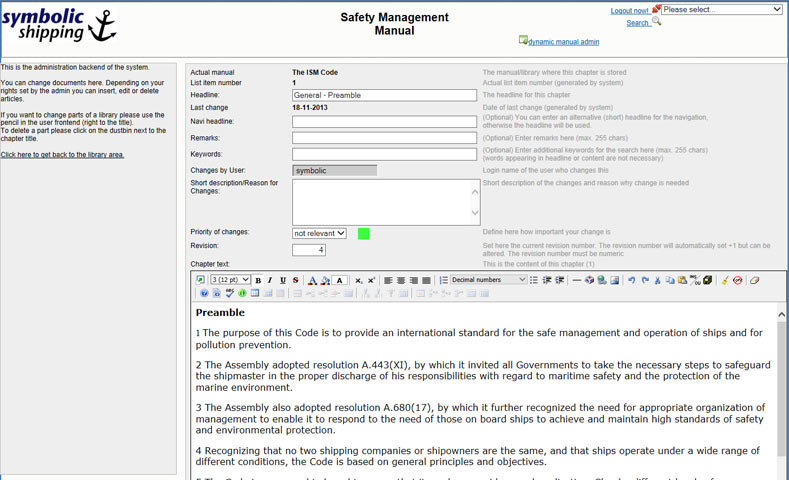Center align text

coord(401,280)
